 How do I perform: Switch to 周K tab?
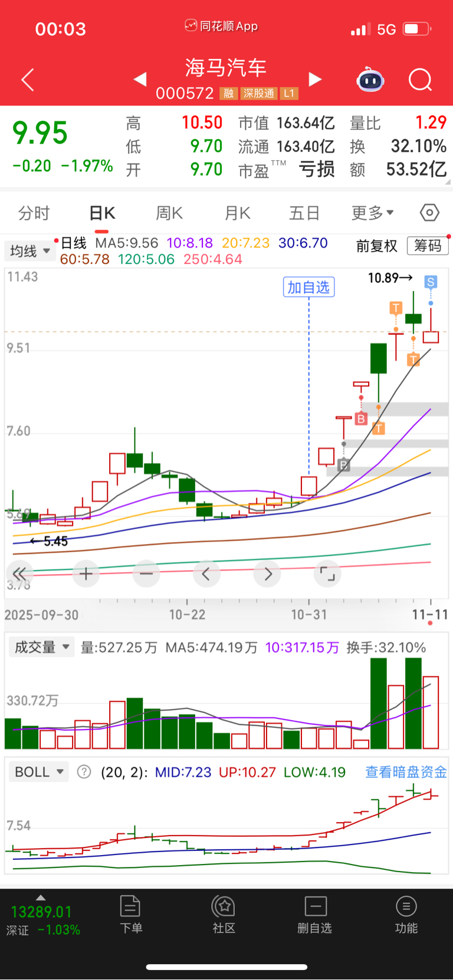tap(169, 213)
